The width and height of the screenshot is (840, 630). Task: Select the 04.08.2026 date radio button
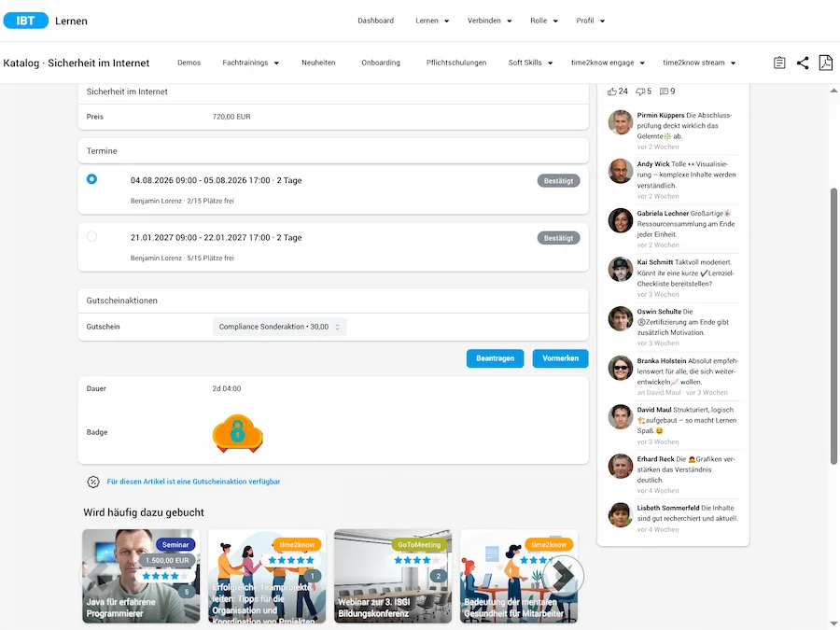point(91,179)
